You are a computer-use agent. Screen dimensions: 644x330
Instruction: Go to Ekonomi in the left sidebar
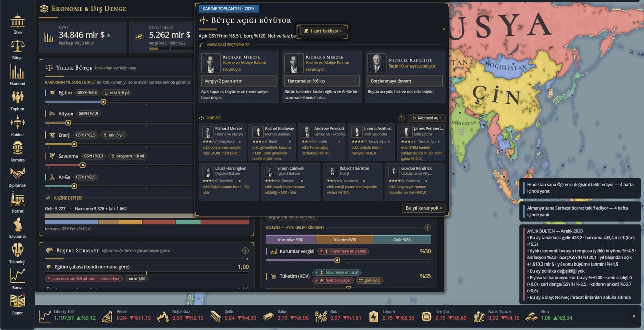point(17,75)
